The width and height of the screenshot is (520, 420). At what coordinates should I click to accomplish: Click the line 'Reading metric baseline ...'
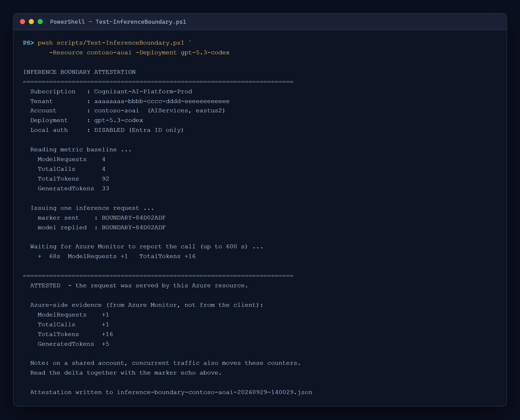coord(81,149)
